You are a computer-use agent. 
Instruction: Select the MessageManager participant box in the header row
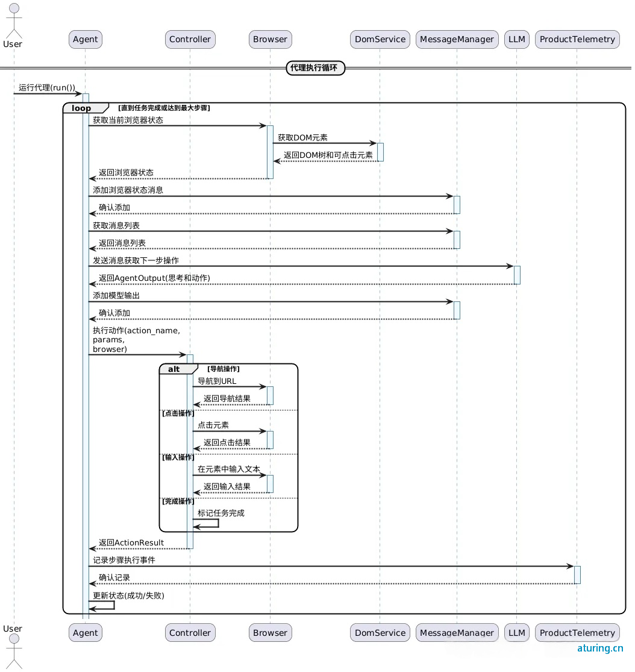(457, 39)
